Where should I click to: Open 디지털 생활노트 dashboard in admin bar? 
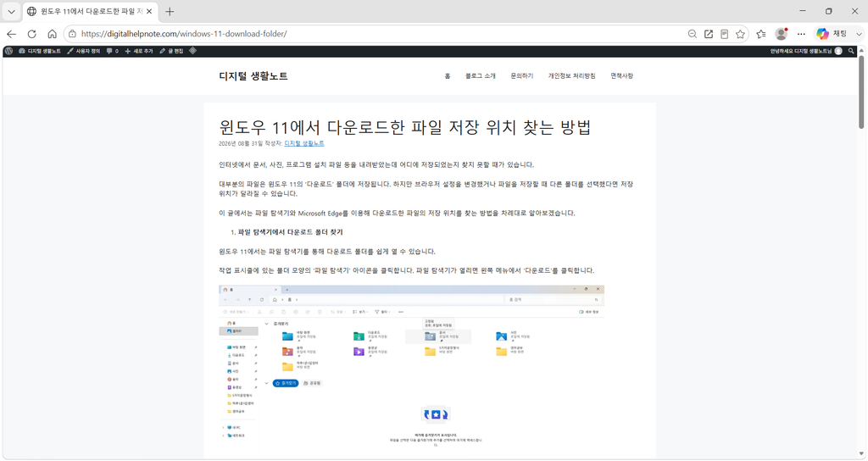coord(40,51)
